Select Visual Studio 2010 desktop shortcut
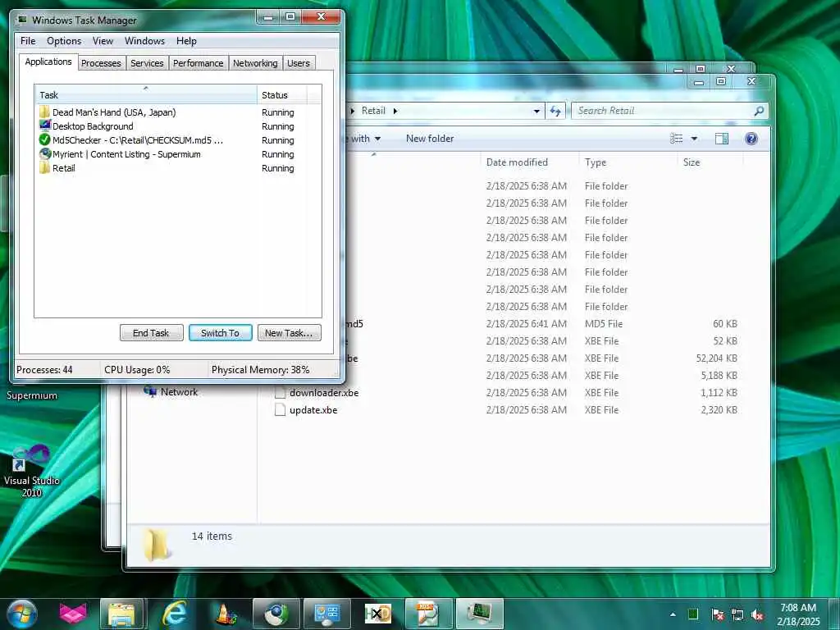This screenshot has height=630, width=840. [31, 472]
